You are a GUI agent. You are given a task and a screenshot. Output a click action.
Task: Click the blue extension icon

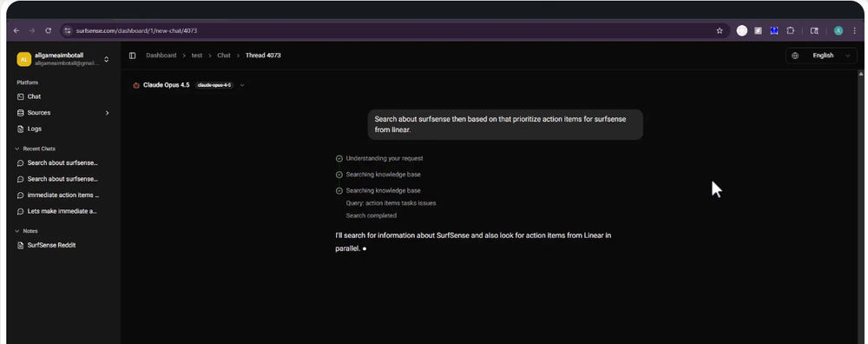(774, 30)
